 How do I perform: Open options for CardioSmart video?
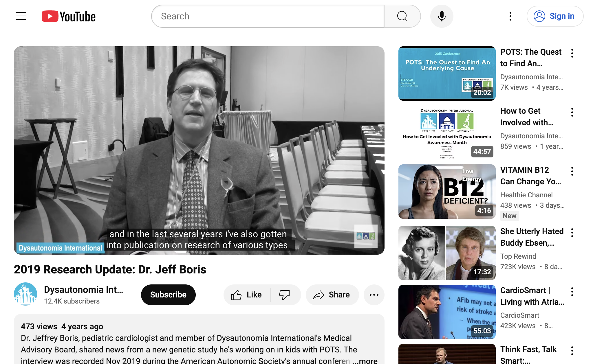click(x=572, y=292)
